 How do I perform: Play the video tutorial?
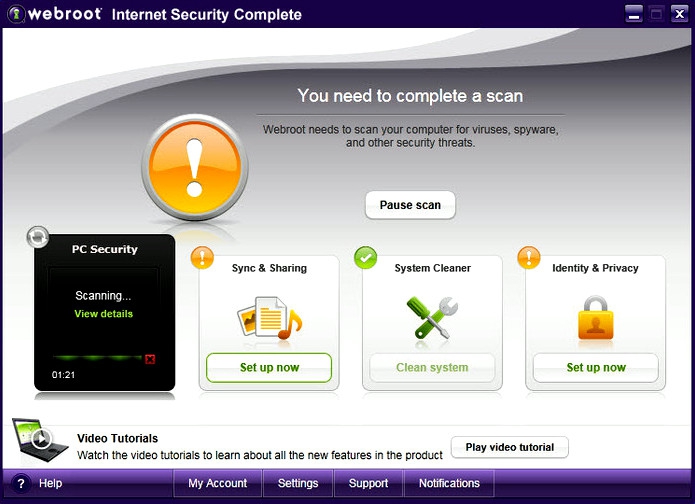510,447
